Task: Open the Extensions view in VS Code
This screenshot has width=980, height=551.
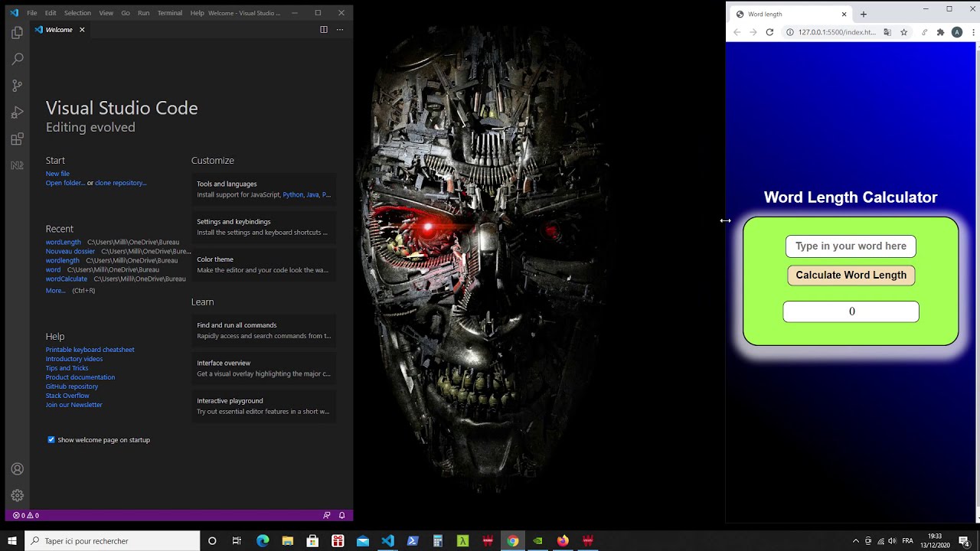Action: click(17, 139)
